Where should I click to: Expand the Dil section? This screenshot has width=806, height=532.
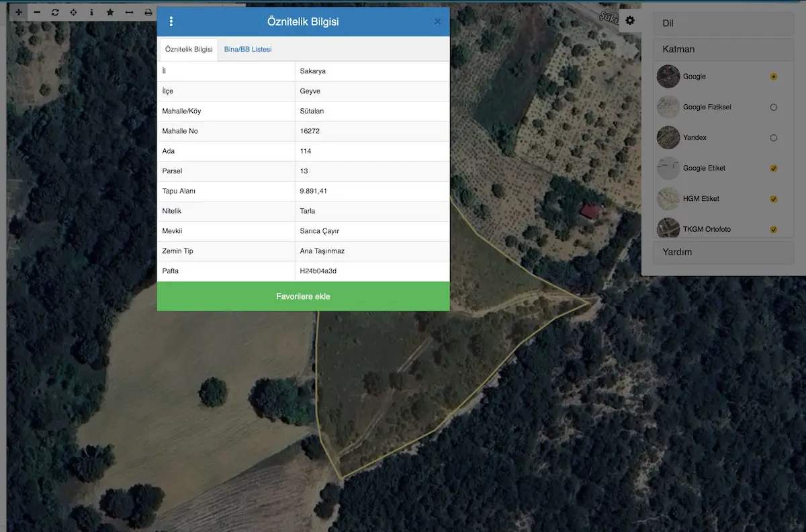click(723, 24)
